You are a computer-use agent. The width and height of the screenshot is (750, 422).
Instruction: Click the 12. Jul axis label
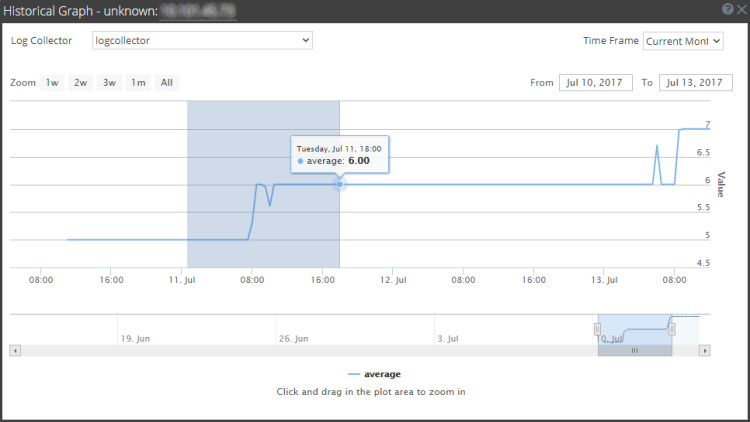393,280
